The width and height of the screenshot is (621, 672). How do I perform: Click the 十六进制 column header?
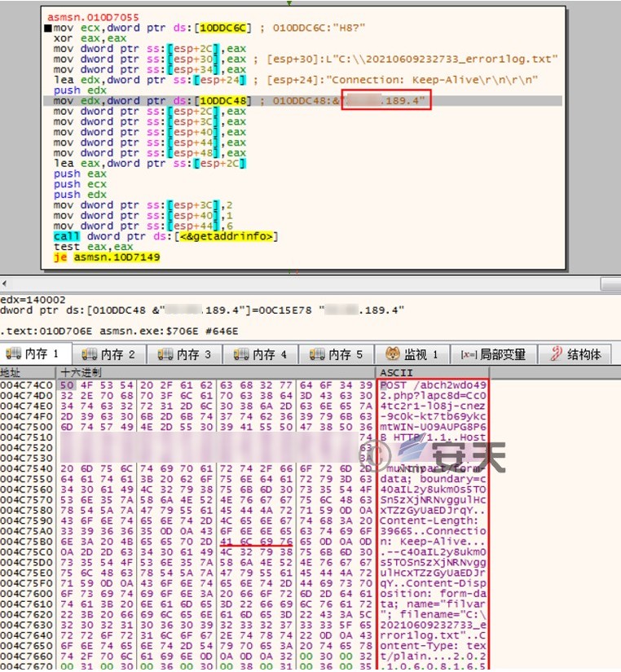pos(215,372)
